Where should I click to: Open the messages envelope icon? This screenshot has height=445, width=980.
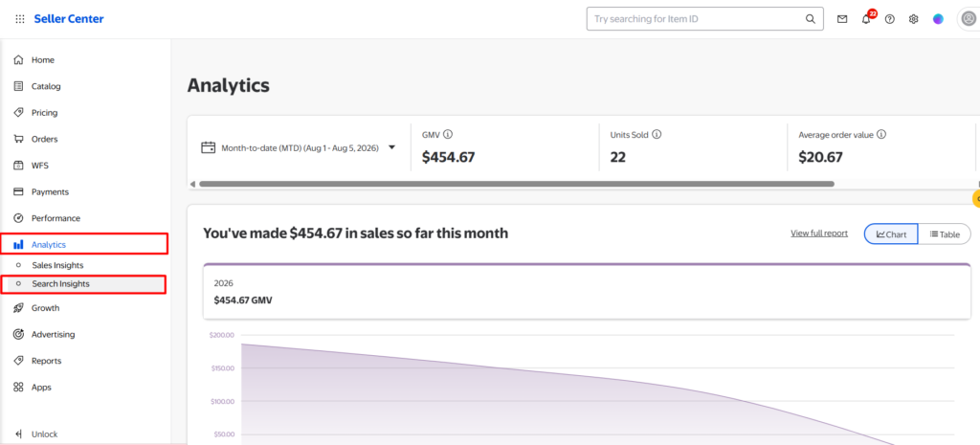click(842, 19)
